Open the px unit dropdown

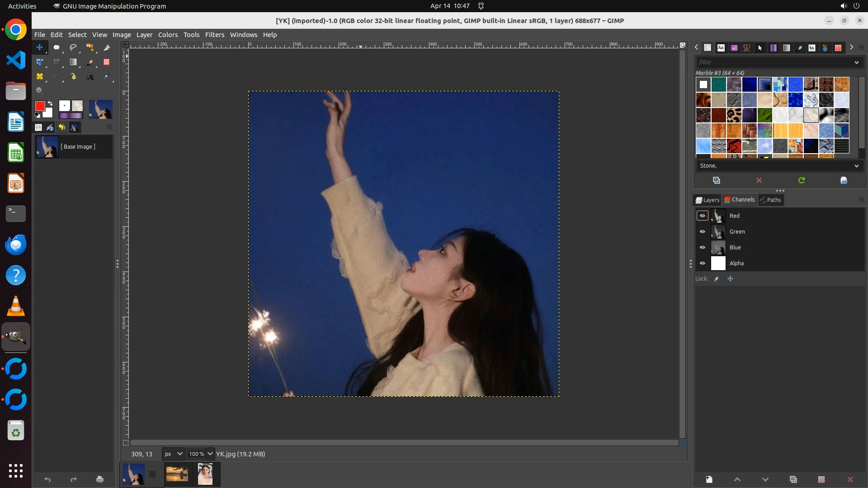[x=179, y=454]
